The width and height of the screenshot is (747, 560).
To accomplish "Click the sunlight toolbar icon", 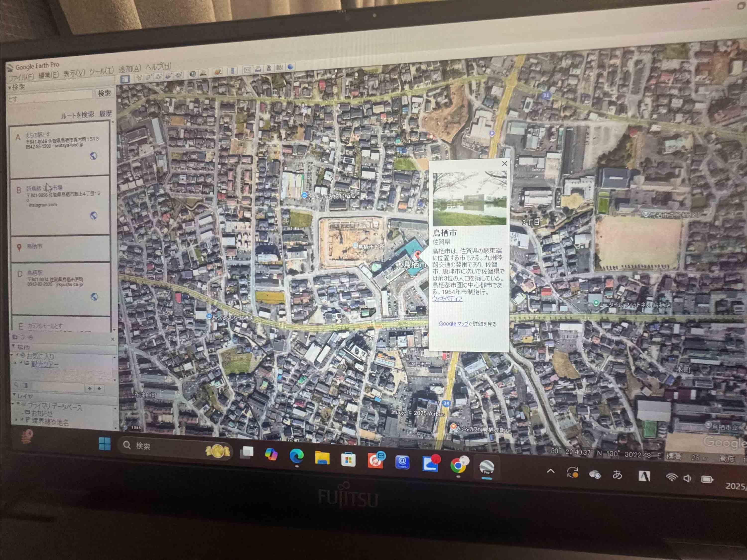I will [203, 74].
